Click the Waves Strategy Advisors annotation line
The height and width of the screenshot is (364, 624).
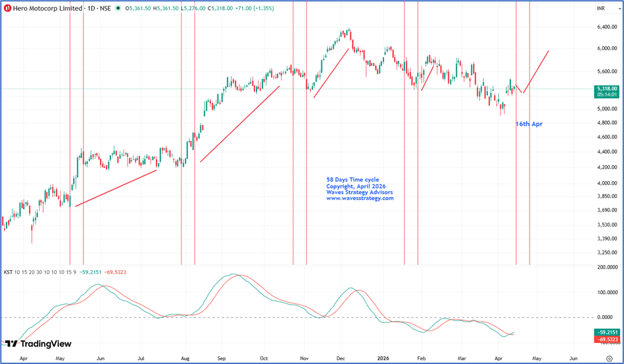pos(360,192)
